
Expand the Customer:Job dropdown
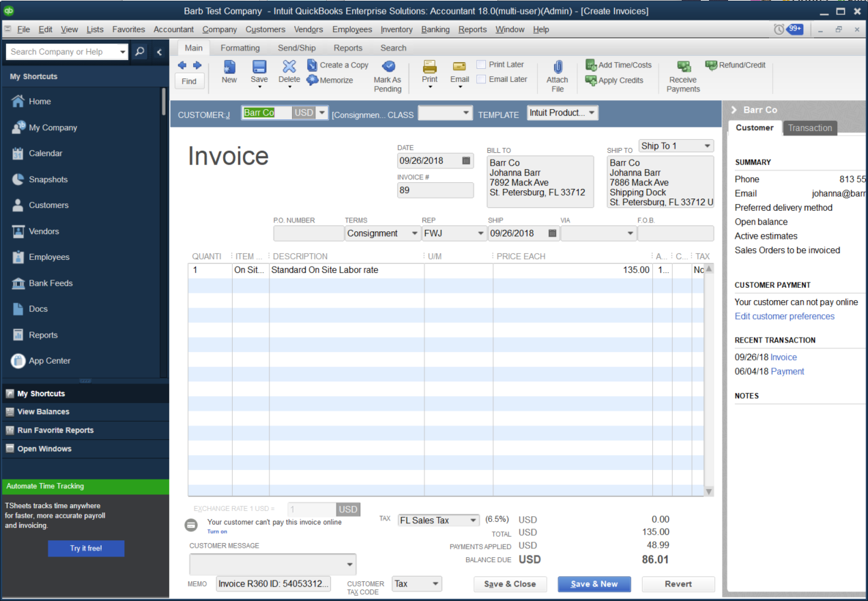(x=322, y=113)
